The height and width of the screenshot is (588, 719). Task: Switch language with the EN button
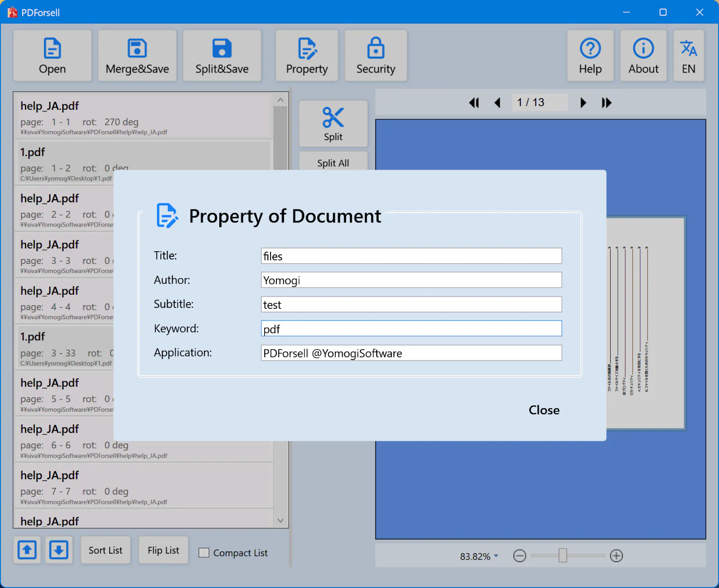click(688, 56)
